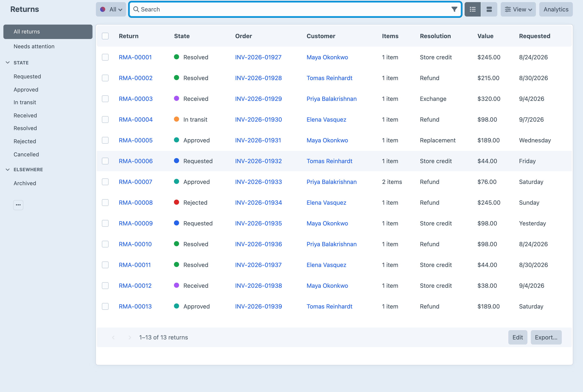Screen dimensions: 583x392
Task: Open return RMA-00005
Action: (136, 140)
